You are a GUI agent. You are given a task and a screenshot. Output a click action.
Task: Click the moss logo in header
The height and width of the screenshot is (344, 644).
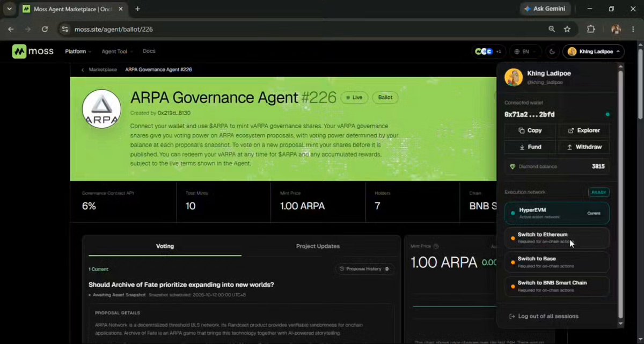[x=33, y=52]
